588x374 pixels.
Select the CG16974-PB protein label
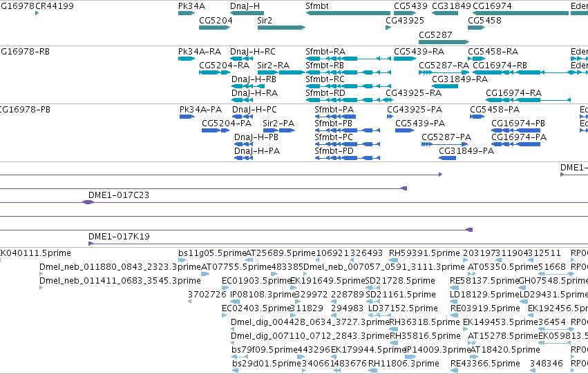pos(518,123)
